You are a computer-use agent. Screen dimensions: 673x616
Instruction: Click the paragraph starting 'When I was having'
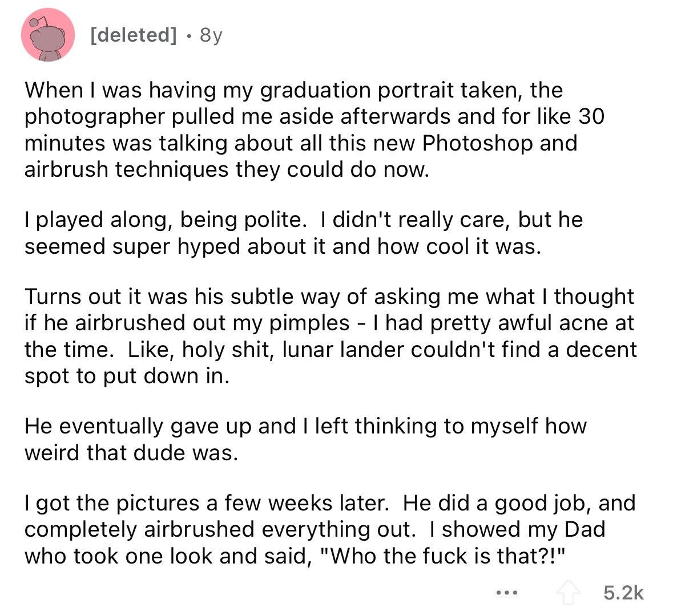coord(314,129)
